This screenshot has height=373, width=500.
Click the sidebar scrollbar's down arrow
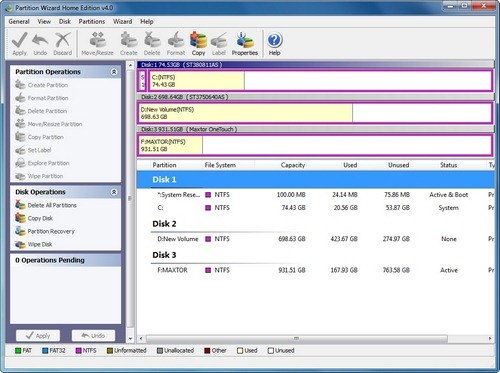point(130,338)
